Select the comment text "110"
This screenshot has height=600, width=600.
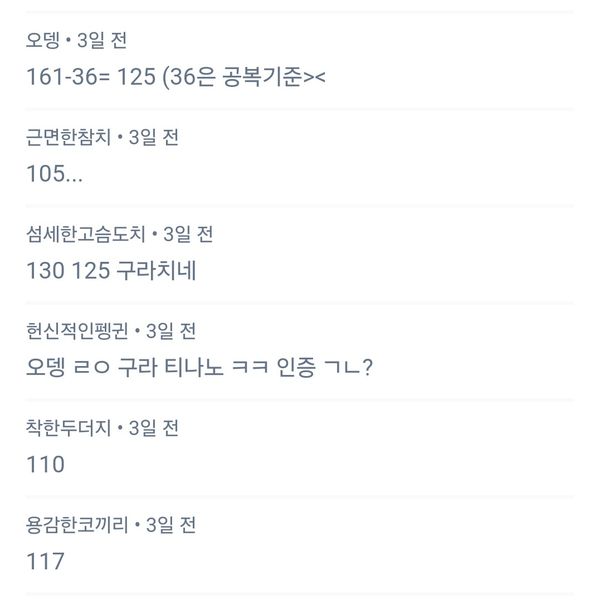[x=47, y=464]
